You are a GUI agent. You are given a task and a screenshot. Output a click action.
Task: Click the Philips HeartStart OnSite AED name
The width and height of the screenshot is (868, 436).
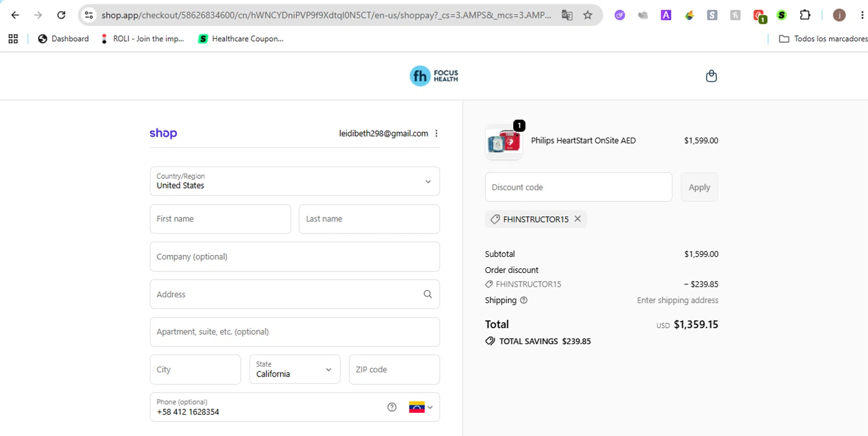point(583,141)
